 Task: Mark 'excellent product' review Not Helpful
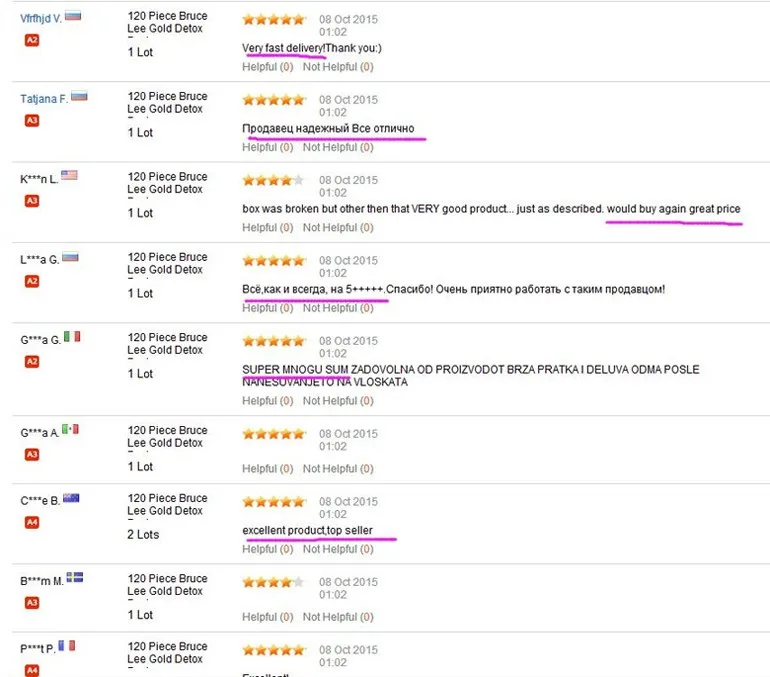[x=338, y=549]
